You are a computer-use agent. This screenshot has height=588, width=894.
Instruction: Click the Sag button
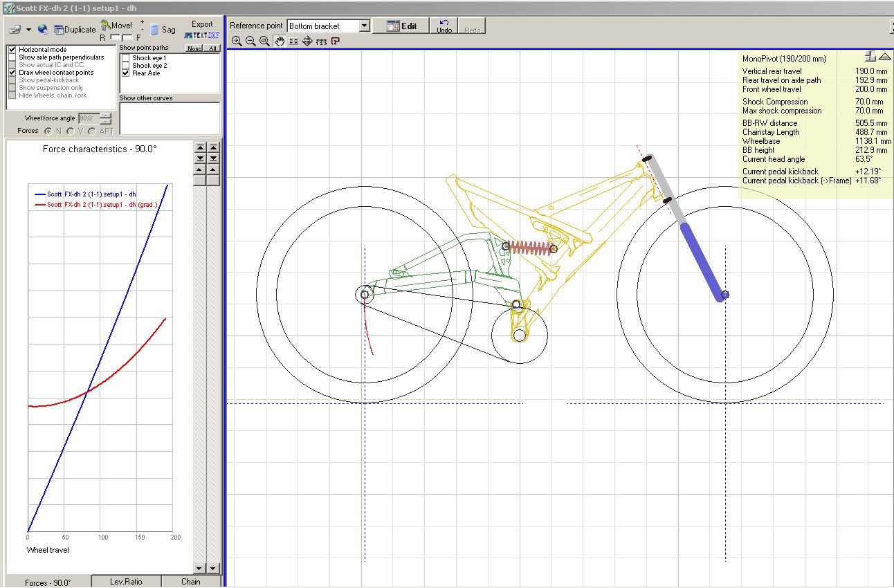click(x=163, y=30)
